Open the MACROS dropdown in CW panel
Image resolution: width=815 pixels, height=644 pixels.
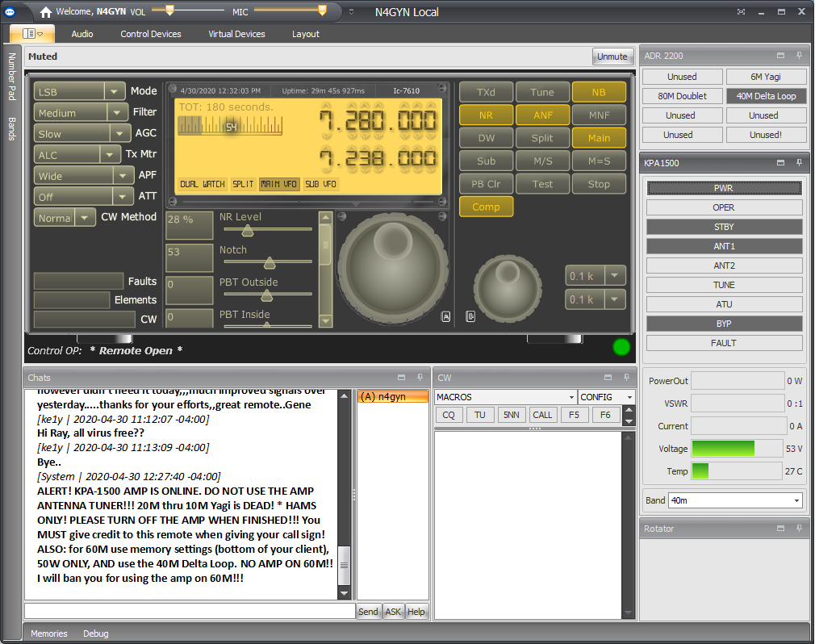pyautogui.click(x=505, y=397)
